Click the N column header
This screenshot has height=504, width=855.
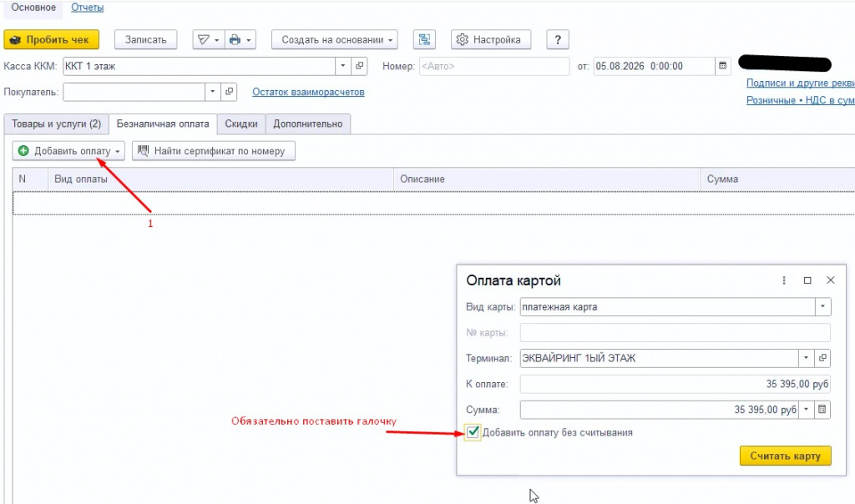[30, 179]
